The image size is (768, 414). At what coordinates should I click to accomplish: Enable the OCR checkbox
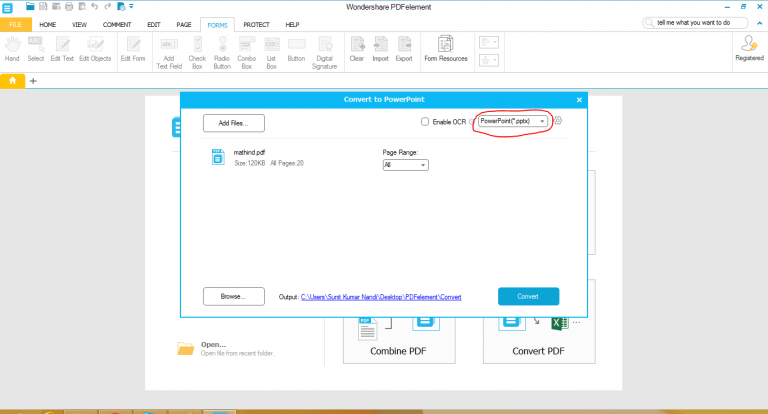click(425, 122)
